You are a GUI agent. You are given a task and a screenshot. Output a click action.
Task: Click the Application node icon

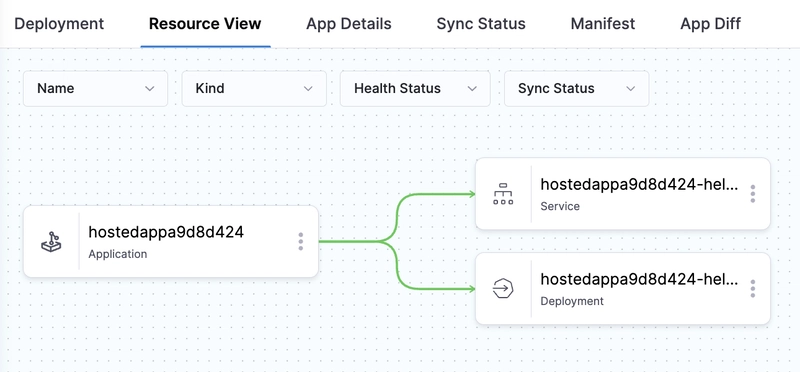pos(52,241)
